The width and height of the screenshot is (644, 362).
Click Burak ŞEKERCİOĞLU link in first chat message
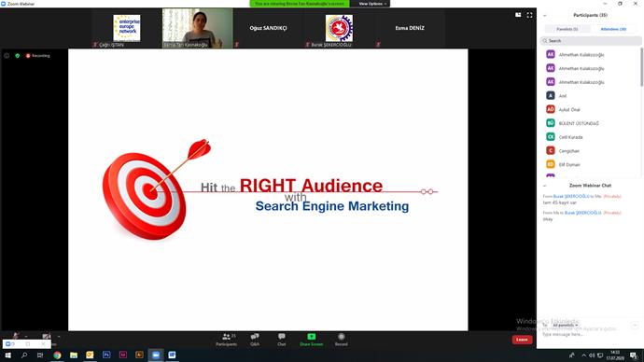pos(571,196)
